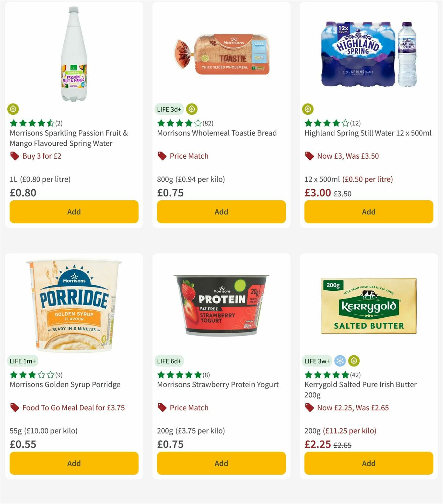
Task: Open Morrisons Strawberry Protein Yogurt product page
Action: pos(217,384)
